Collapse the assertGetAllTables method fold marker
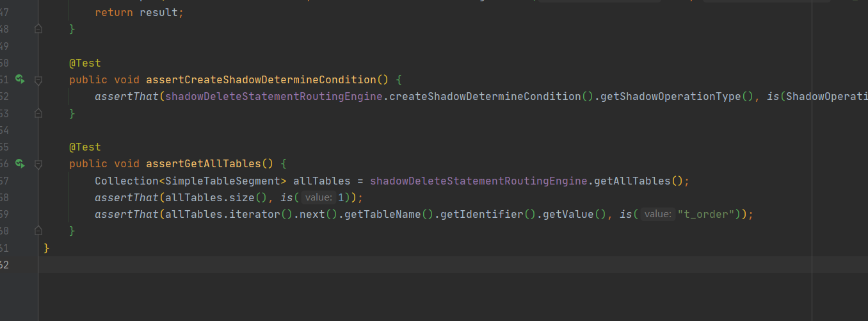 pyautogui.click(x=38, y=164)
